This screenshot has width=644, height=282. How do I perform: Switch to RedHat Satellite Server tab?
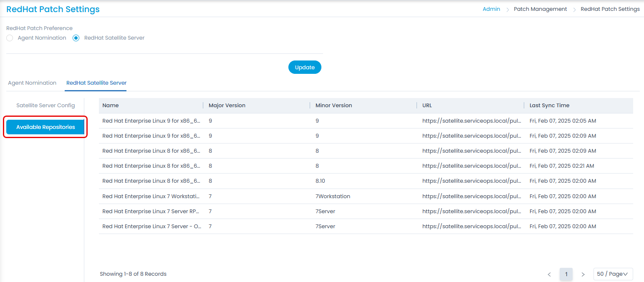coord(96,83)
